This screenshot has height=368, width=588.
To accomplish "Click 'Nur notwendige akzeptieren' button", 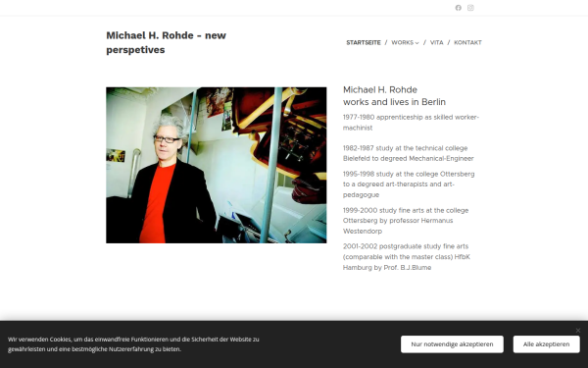I will click(x=452, y=344).
